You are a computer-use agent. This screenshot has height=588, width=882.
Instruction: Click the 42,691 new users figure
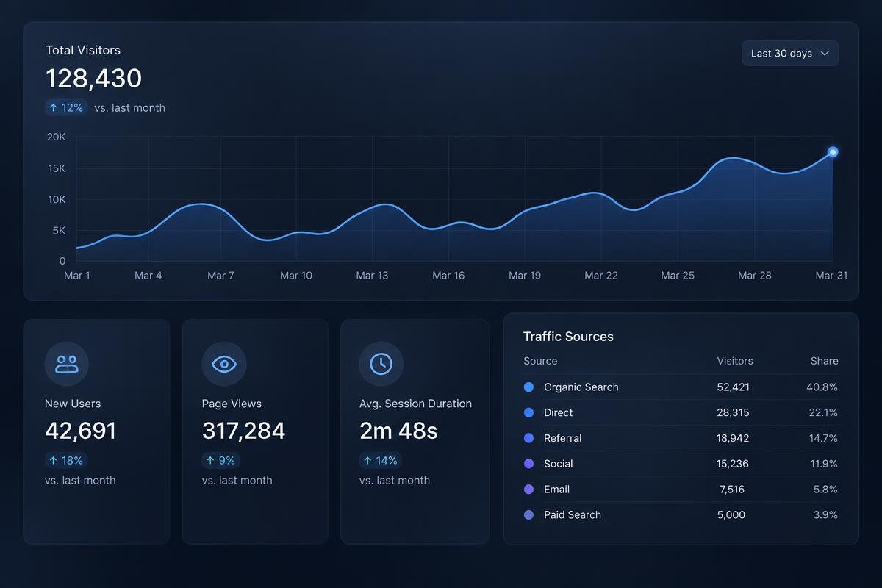point(81,431)
